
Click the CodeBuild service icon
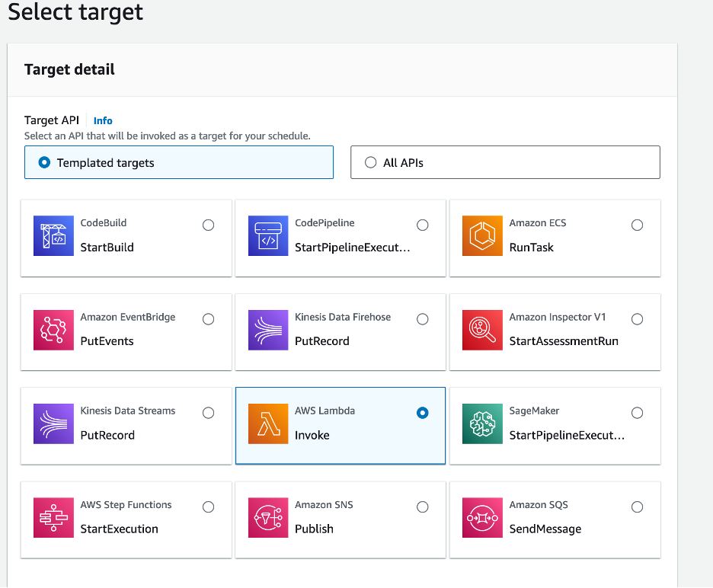(53, 235)
